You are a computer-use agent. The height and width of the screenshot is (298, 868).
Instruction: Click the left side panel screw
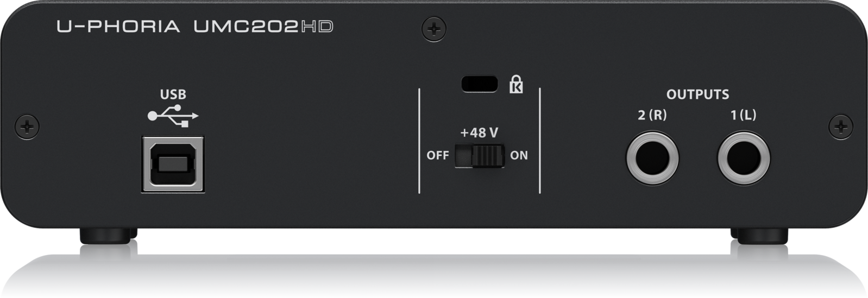(27, 127)
